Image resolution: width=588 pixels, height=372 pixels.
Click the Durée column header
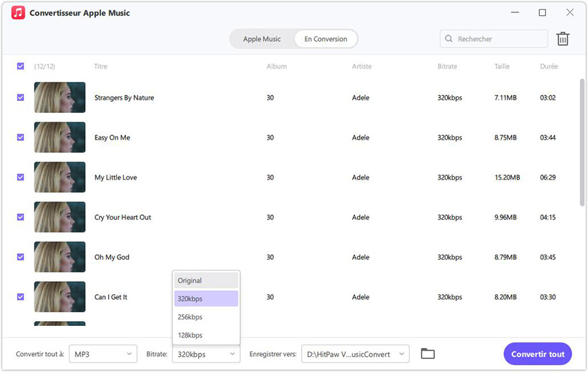click(549, 67)
